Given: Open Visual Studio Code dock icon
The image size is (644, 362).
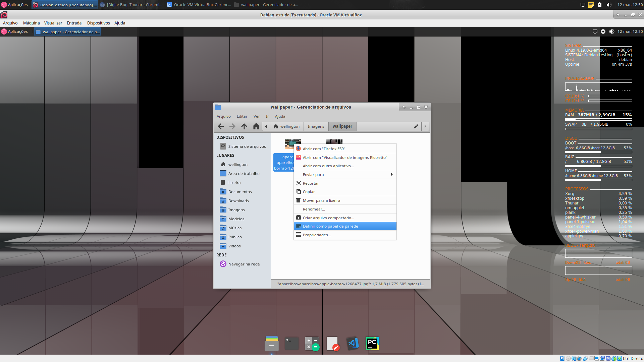Looking at the screenshot, I should tap(353, 344).
